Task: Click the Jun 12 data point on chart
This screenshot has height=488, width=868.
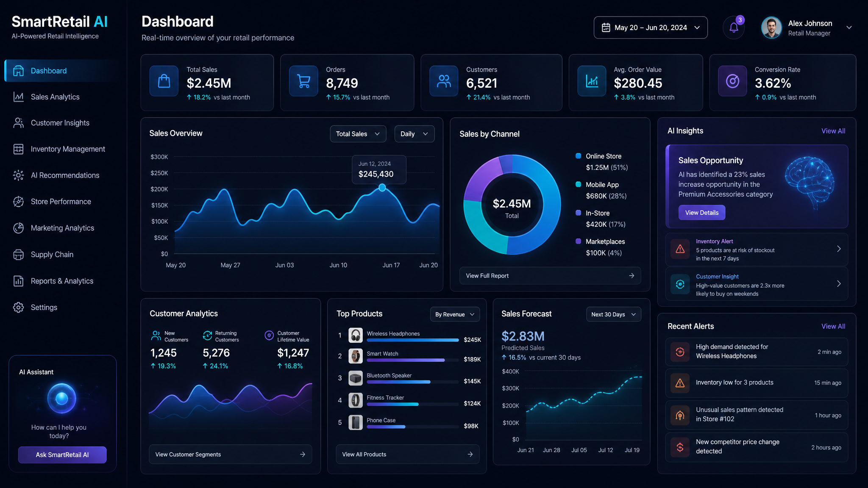Action: [382, 187]
